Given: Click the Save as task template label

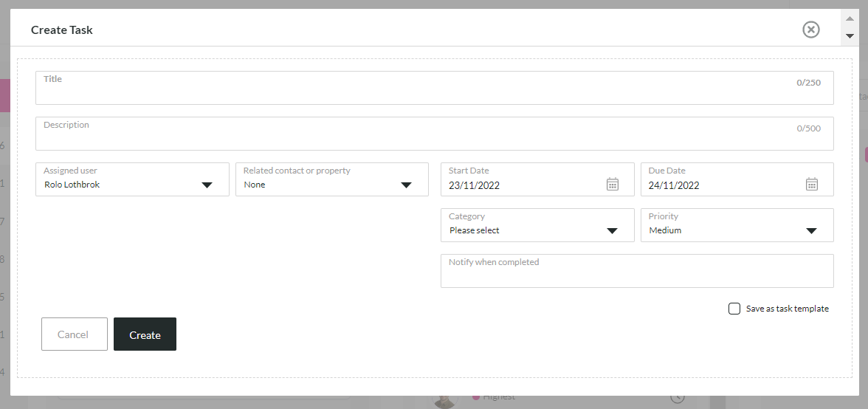Looking at the screenshot, I should click(x=787, y=309).
